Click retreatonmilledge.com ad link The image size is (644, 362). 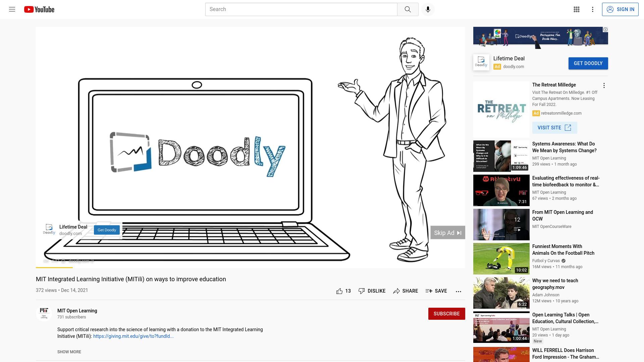561,113
